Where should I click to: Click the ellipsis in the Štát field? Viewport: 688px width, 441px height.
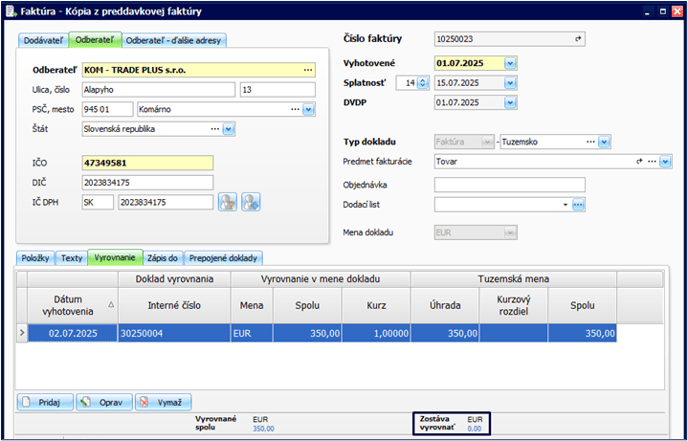214,128
